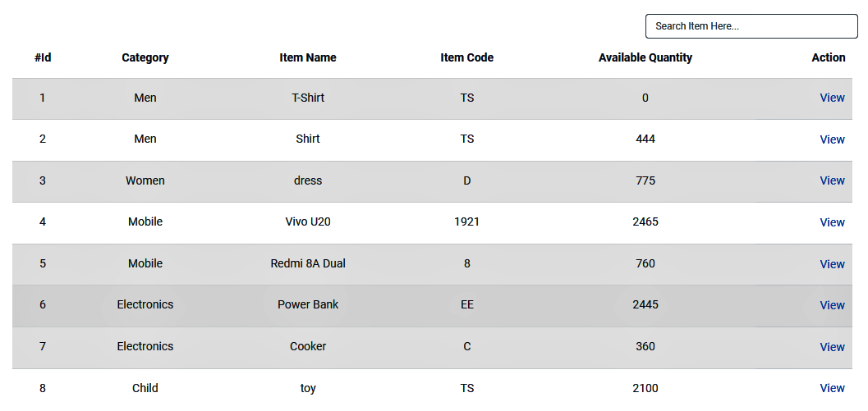Viewport: 868px width, 411px height.
Task: Click the Category column header
Action: pos(145,57)
